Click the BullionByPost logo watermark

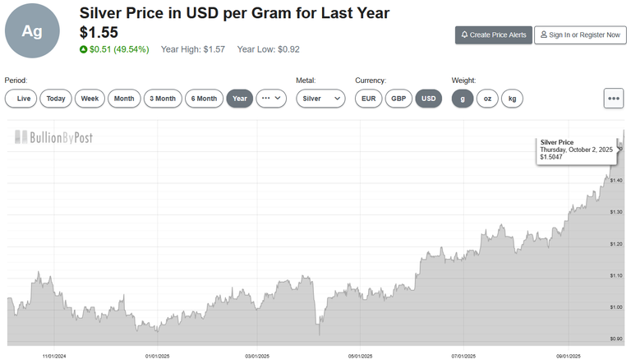[x=51, y=137]
